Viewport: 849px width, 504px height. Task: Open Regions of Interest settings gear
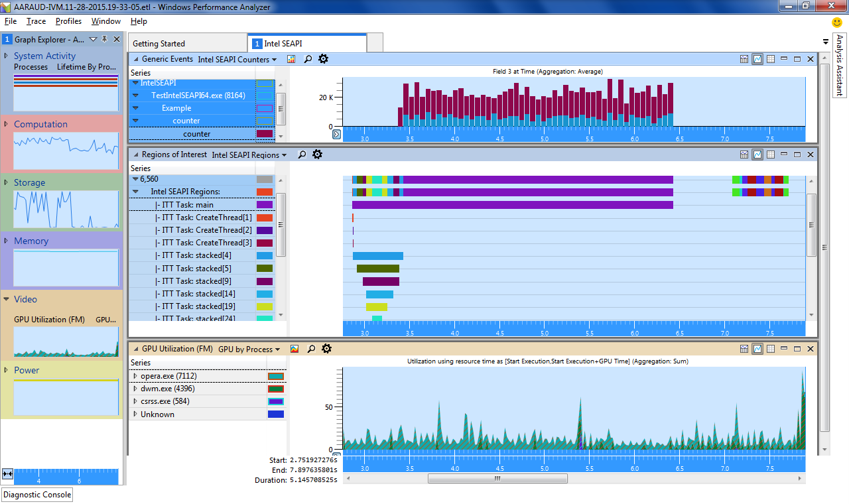318,155
